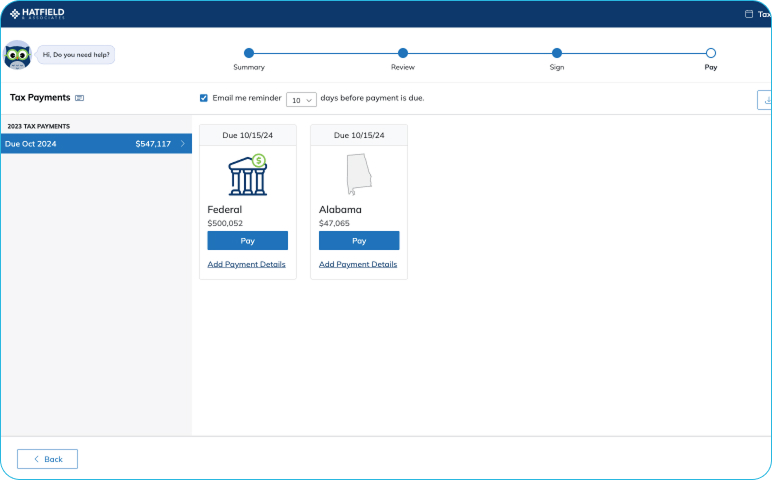Go to the Sign step
The width and height of the screenshot is (772, 480).
tap(557, 53)
